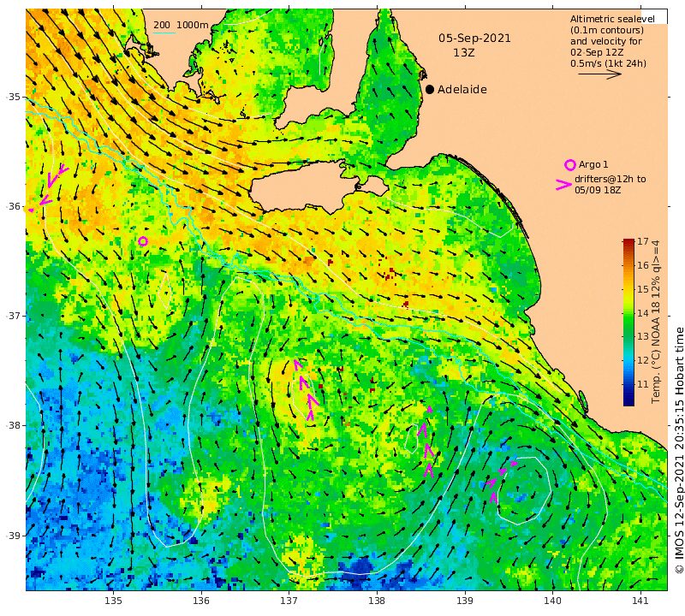
Task: Click the 05-Sep-2021 date label
Action: (474, 38)
